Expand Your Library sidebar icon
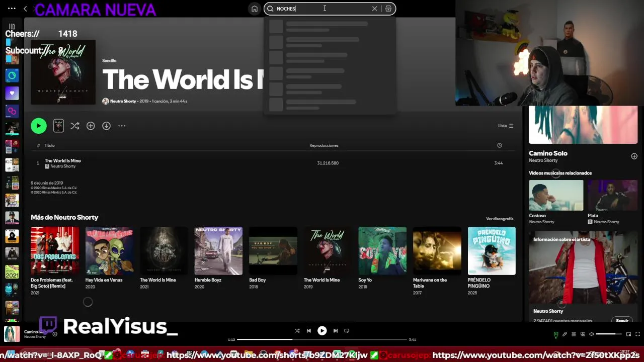 pos(12,27)
